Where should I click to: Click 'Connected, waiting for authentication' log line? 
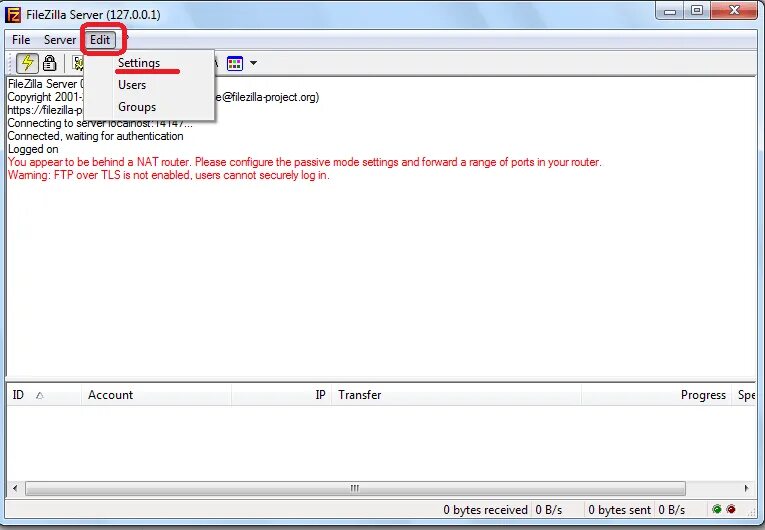(95, 136)
